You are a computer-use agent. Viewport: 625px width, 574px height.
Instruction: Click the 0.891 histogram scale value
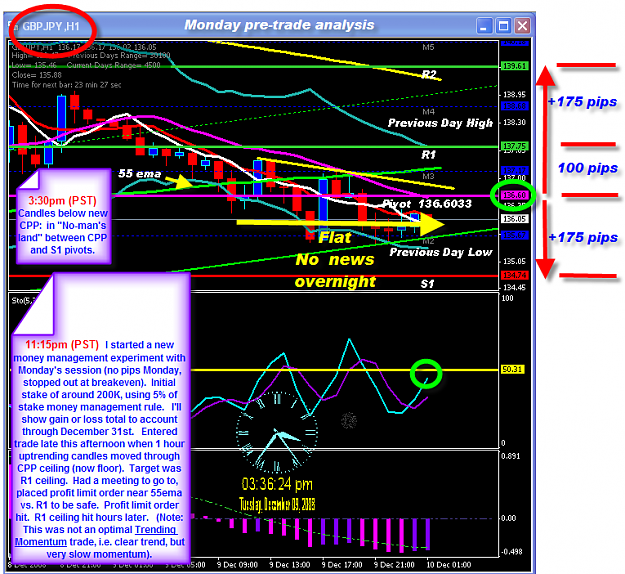click(x=511, y=456)
